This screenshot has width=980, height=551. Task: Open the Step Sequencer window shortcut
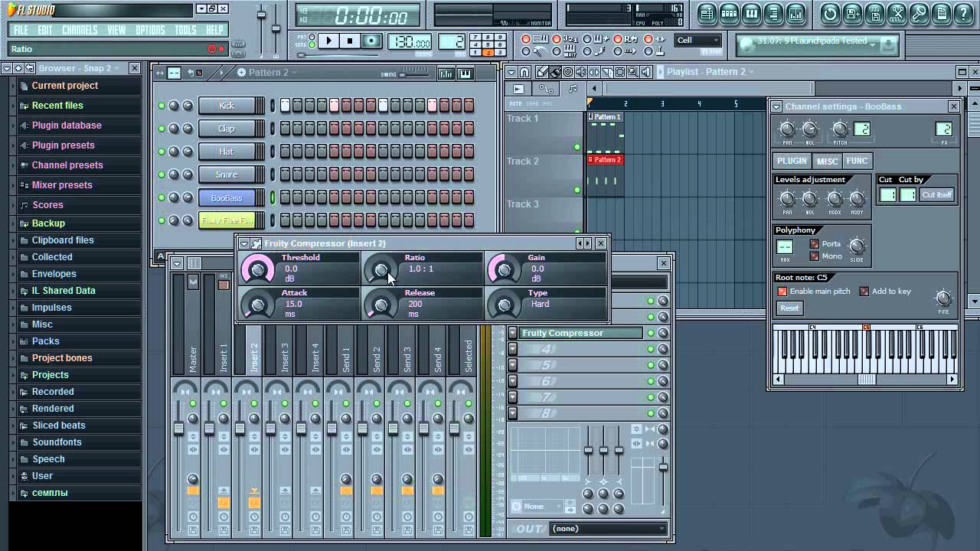730,14
